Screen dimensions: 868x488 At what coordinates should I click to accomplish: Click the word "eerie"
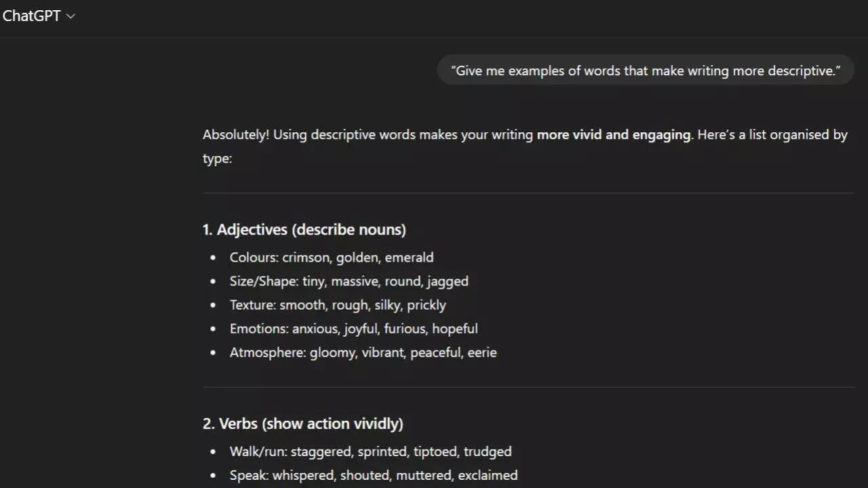pos(481,352)
